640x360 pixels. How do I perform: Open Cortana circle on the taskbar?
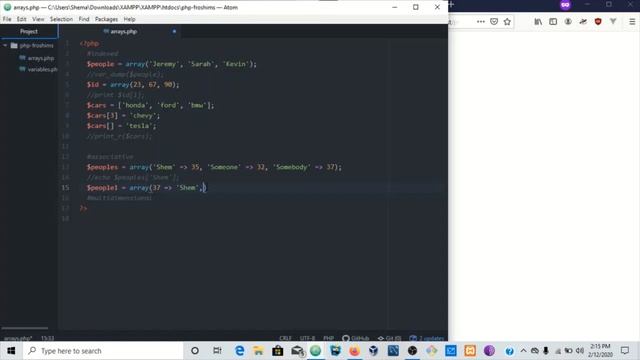(x=195, y=351)
